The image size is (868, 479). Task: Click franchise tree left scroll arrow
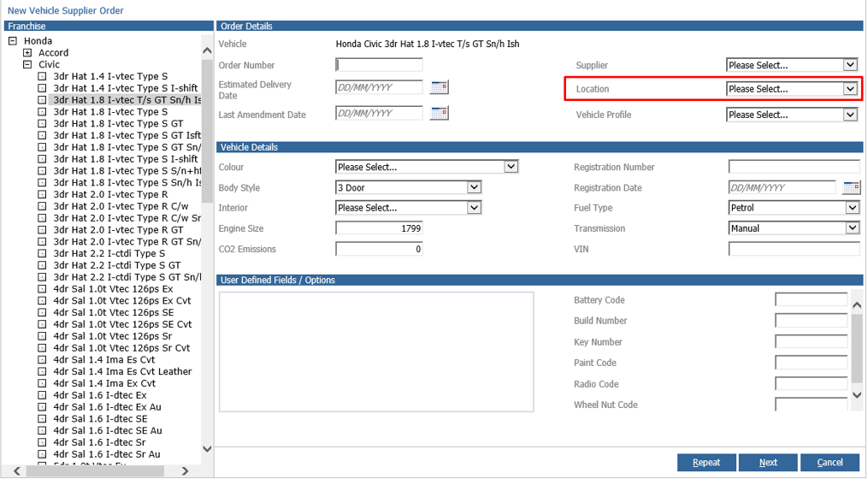[16, 470]
